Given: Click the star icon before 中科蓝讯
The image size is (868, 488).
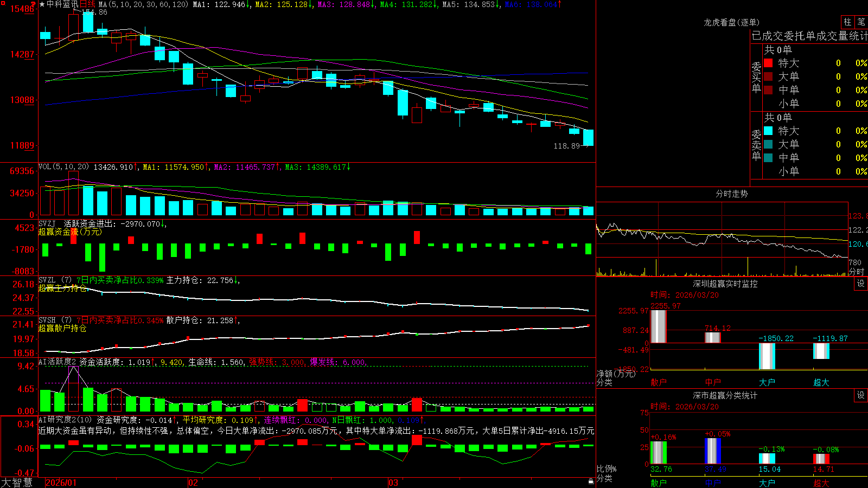Looking at the screenshot, I should pyautogui.click(x=42, y=4).
